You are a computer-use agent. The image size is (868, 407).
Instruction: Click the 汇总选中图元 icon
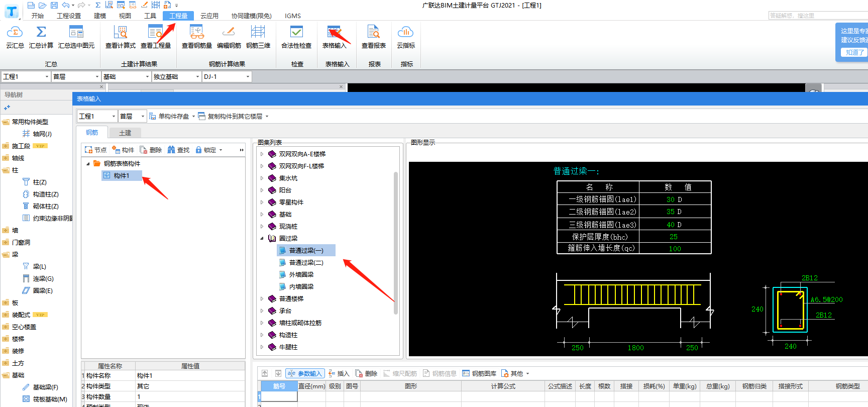76,33
